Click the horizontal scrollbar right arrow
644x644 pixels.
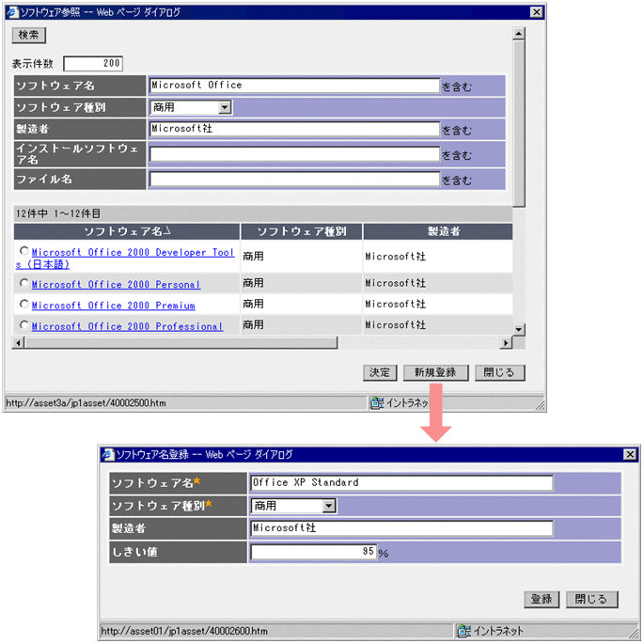tap(506, 342)
